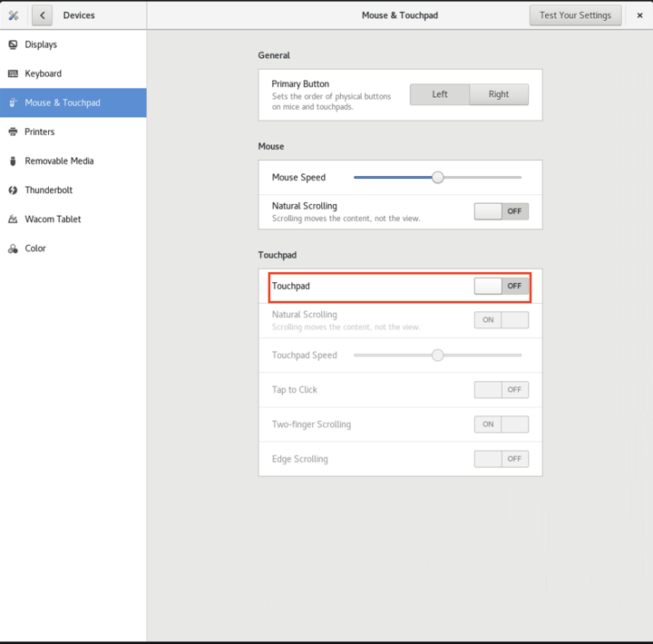Toggle Mouse Natural Scrolling switch

tap(502, 211)
